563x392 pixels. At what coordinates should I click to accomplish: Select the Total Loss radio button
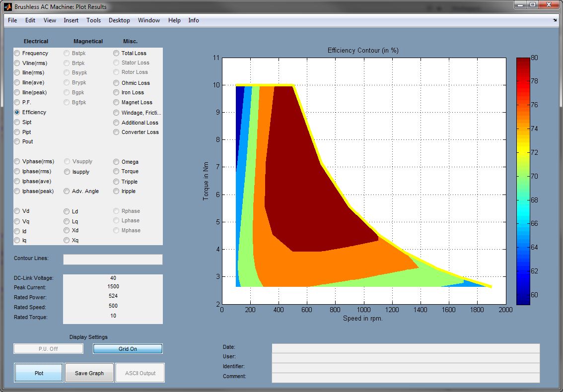[x=116, y=53]
